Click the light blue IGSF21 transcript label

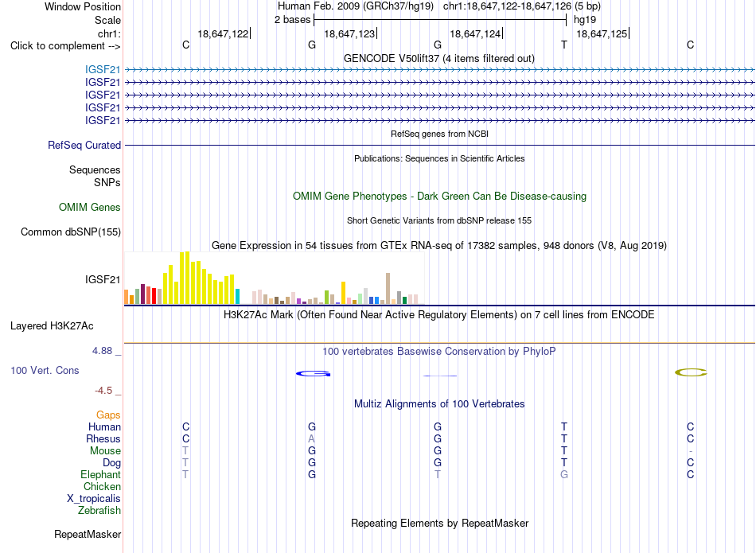103,70
